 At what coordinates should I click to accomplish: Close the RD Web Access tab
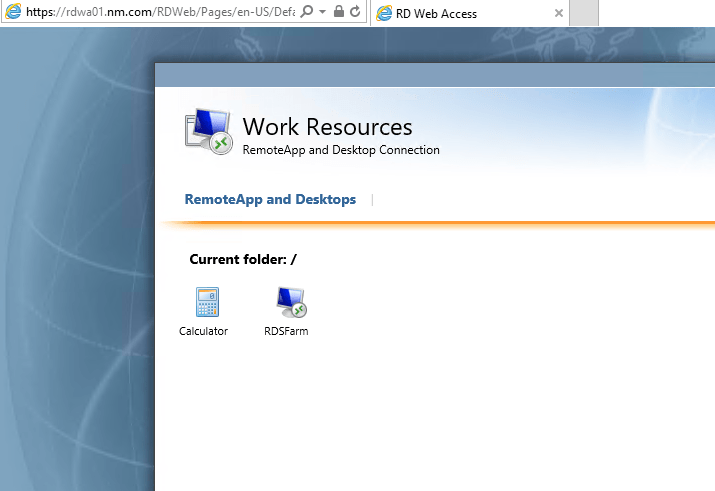(x=559, y=13)
